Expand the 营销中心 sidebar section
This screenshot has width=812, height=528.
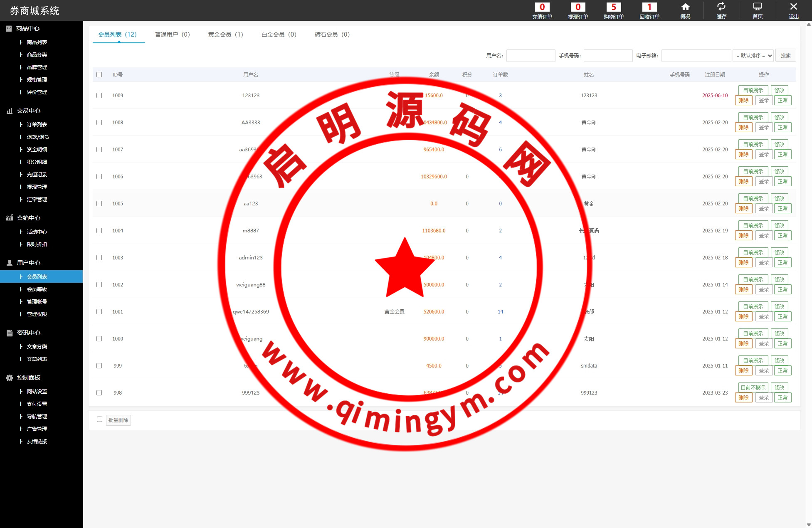pyautogui.click(x=28, y=218)
